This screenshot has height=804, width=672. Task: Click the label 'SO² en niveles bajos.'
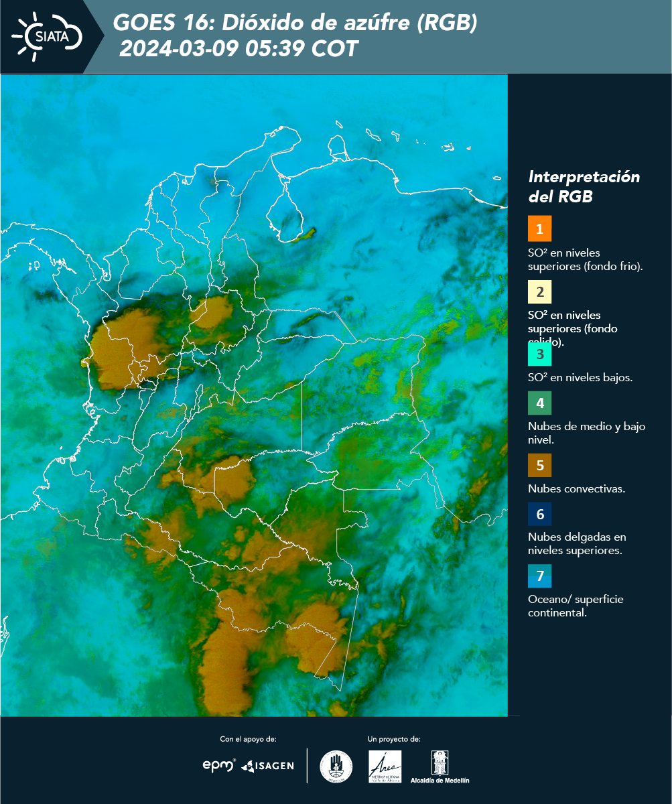(580, 377)
